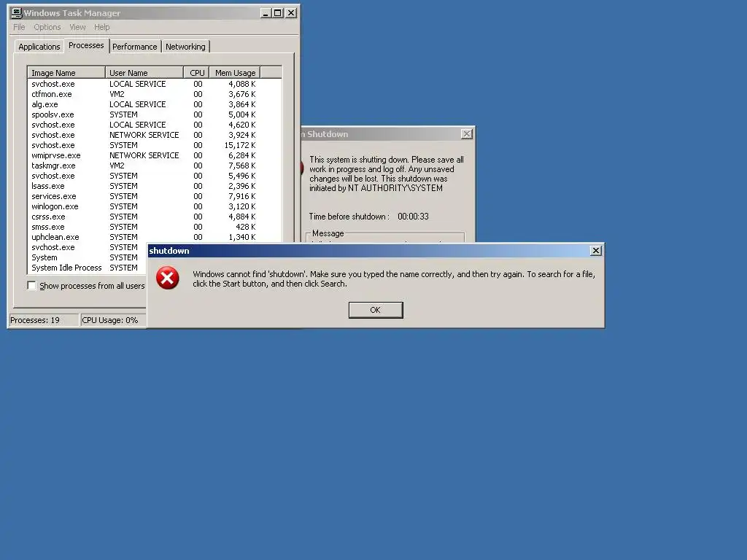Select the taskmgr.exe process row

pyautogui.click(x=144, y=166)
